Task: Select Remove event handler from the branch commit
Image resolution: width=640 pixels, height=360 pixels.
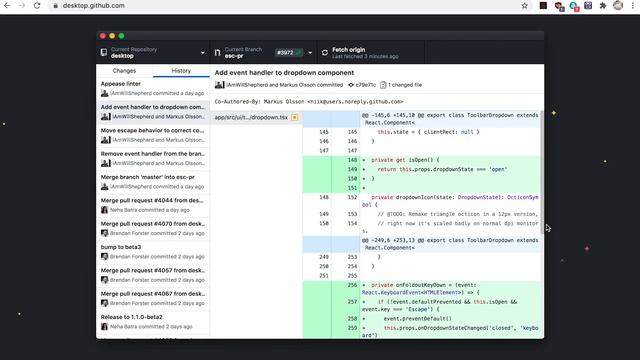Action: (x=153, y=158)
